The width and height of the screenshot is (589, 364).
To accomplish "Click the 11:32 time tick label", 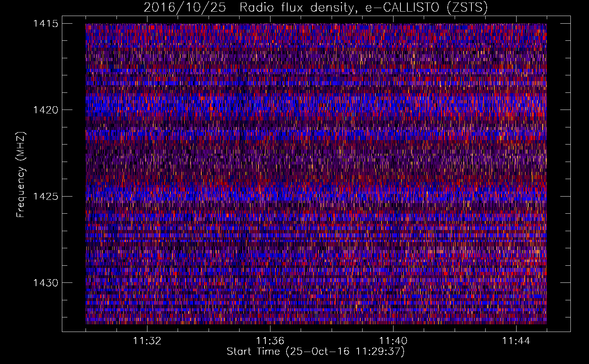I will tap(147, 341).
